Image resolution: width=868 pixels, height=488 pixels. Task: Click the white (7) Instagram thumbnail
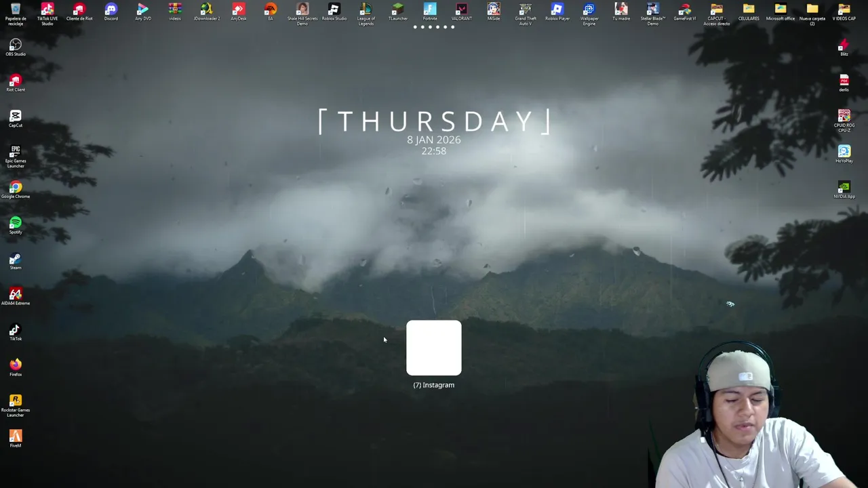point(434,348)
